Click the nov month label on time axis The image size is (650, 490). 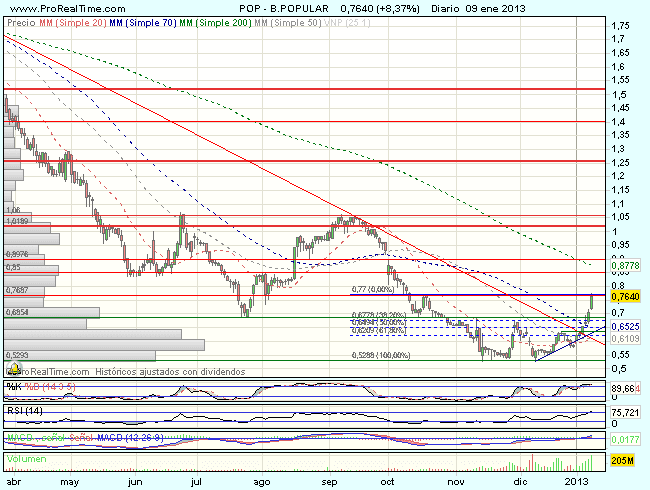click(x=456, y=482)
